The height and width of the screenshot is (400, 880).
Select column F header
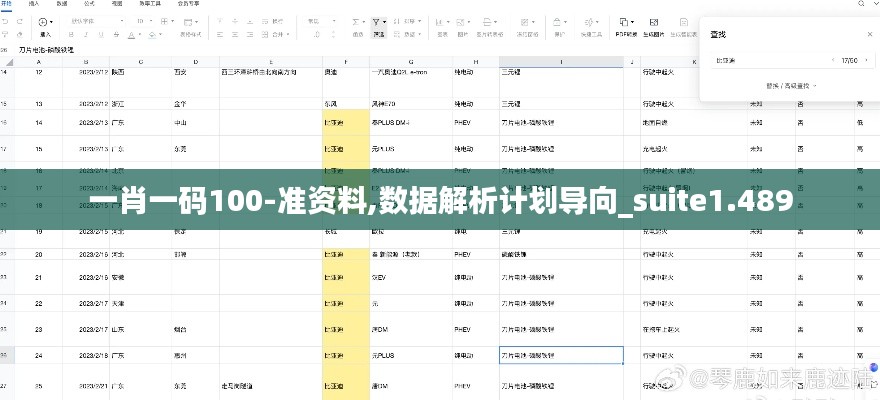tap(346, 62)
